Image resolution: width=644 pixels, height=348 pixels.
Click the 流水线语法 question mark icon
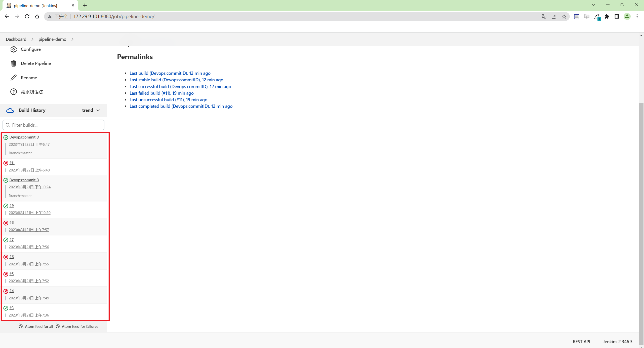point(14,92)
